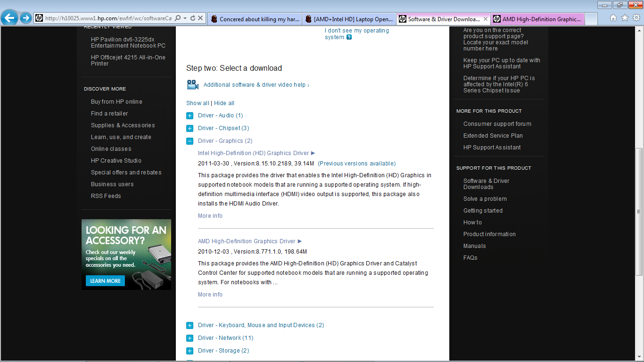Click the Stop (X) icon in the address bar

[x=200, y=18]
